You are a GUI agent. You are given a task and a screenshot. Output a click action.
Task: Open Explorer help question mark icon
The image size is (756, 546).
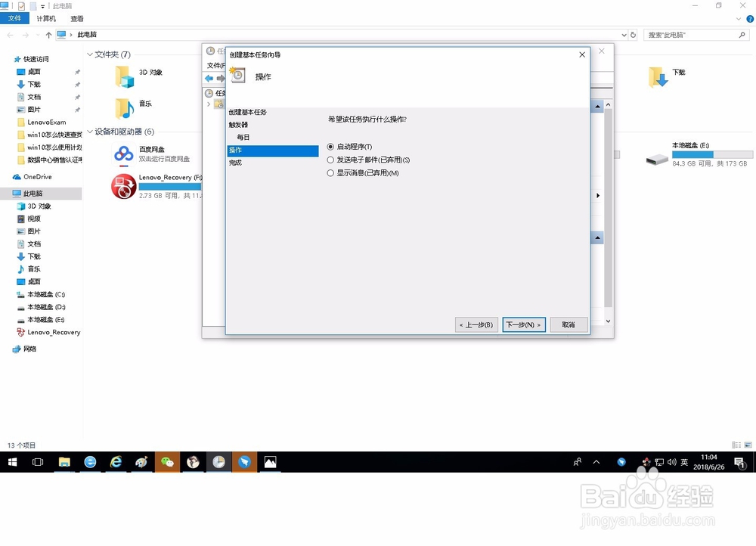(x=750, y=19)
